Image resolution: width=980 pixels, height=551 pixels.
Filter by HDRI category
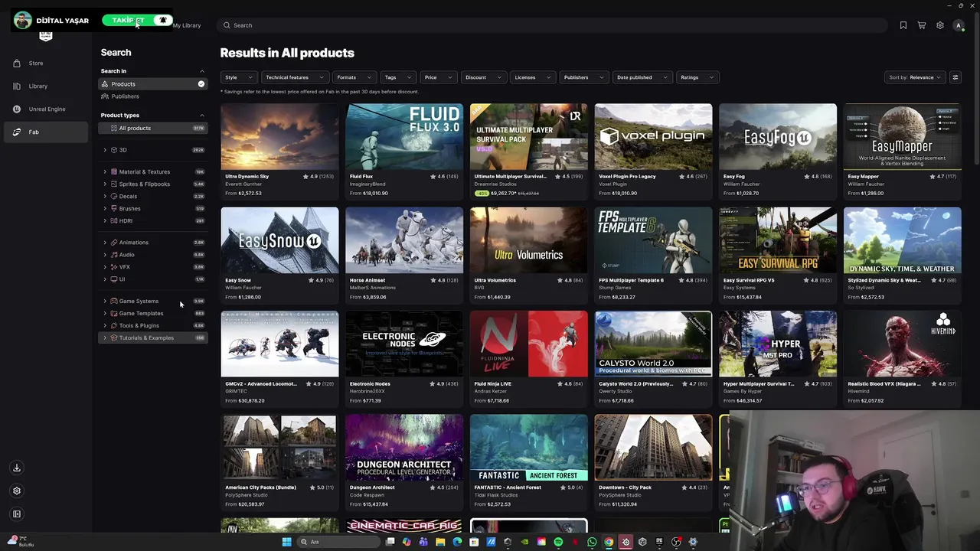(126, 220)
